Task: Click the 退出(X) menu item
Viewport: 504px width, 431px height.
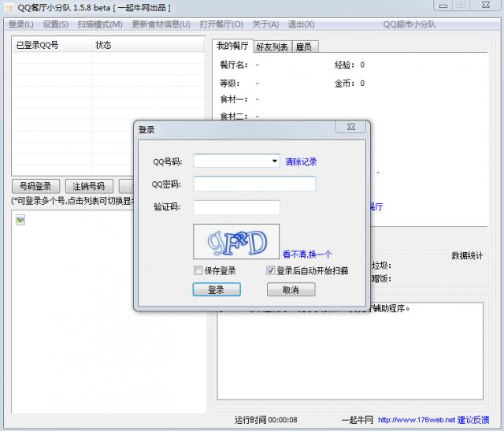Action: click(301, 24)
